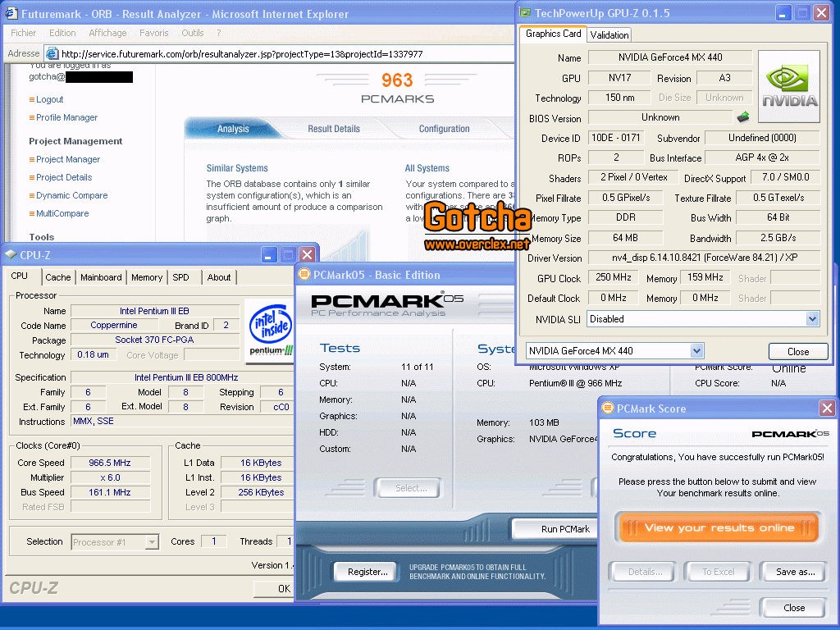
Task: Open the Processor #1 selection dropdown in CPU-Z
Action: click(x=152, y=542)
